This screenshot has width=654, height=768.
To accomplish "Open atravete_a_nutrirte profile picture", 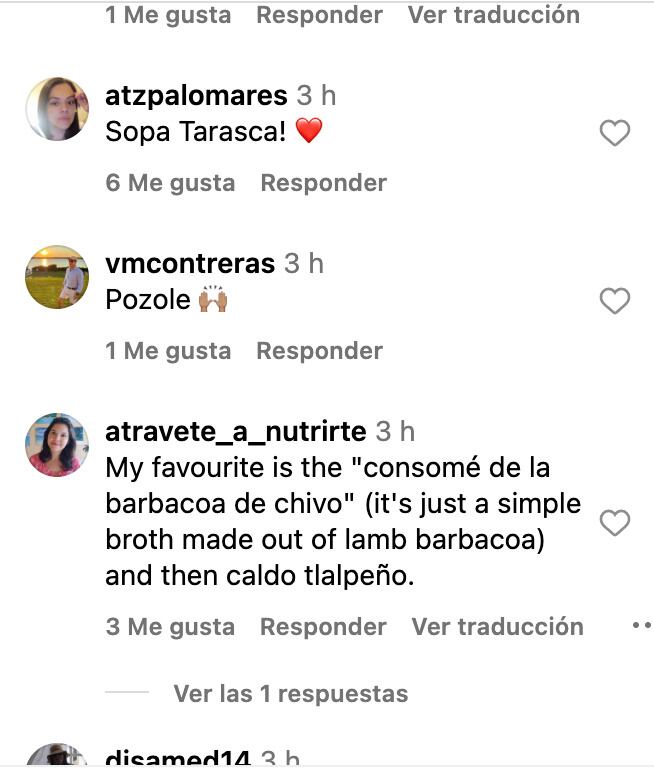I will (x=57, y=445).
